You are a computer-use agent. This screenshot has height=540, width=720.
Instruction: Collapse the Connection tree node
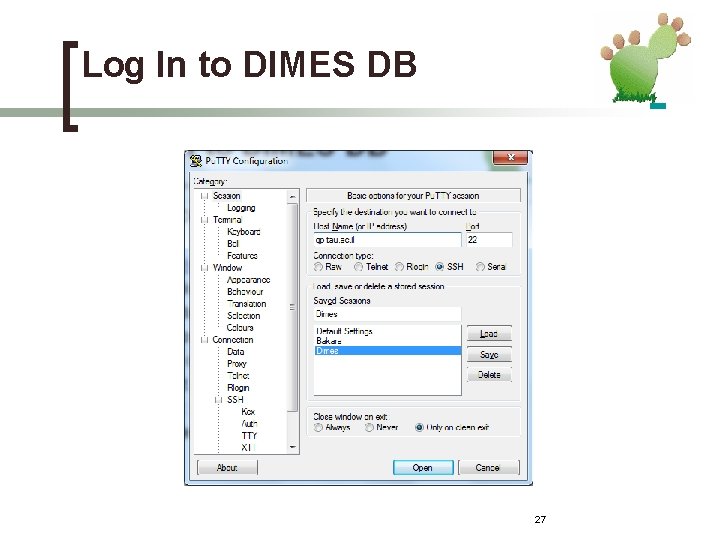click(204, 340)
